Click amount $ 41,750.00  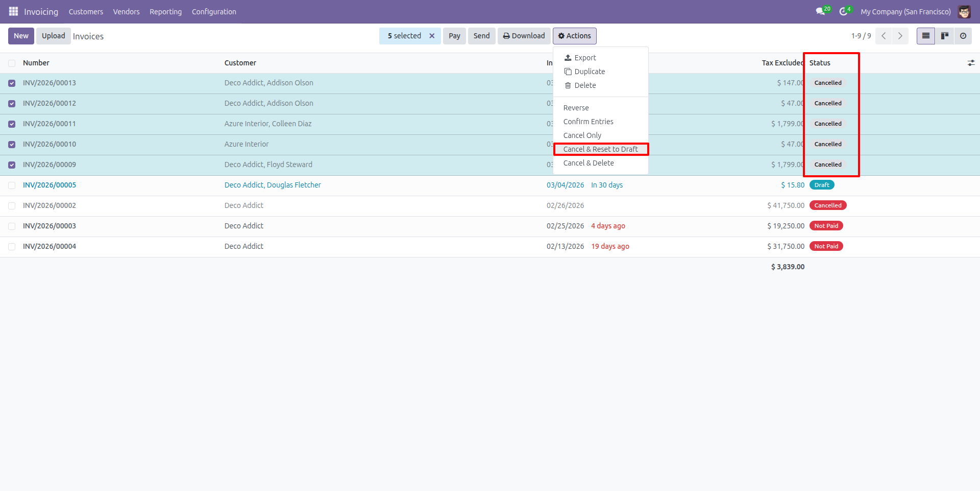[x=786, y=205]
